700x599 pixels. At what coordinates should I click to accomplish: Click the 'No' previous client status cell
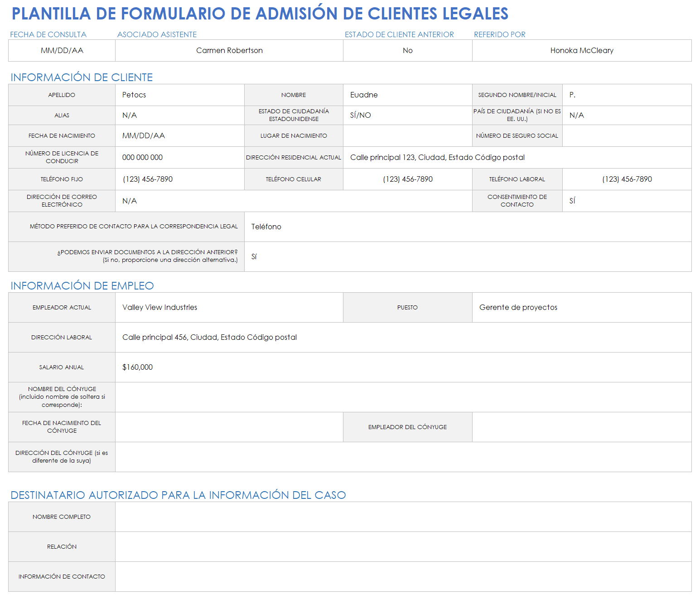[407, 50]
